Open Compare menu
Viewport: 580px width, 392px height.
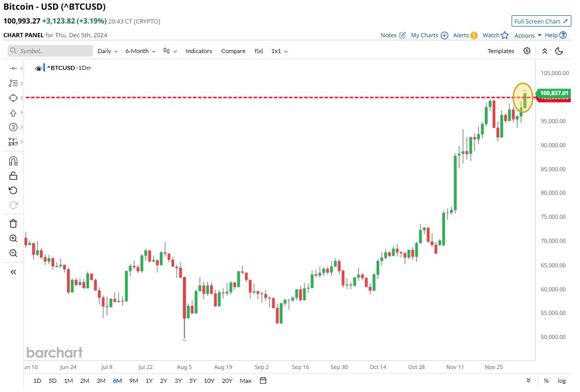pyautogui.click(x=233, y=51)
